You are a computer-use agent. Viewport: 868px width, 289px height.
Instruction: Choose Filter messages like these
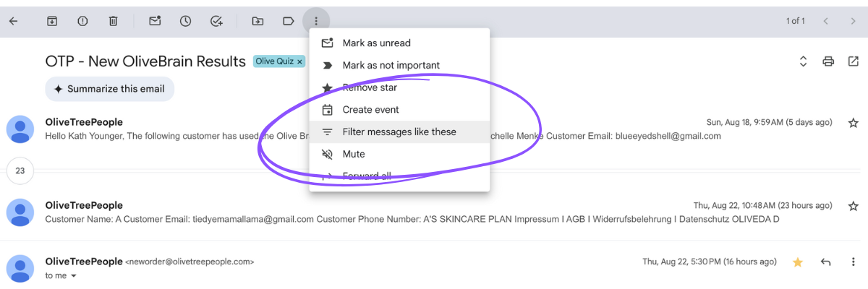399,131
